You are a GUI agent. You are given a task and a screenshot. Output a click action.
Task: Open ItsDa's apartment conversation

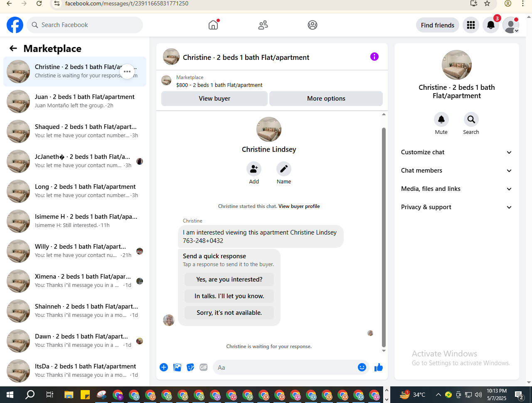point(75,371)
